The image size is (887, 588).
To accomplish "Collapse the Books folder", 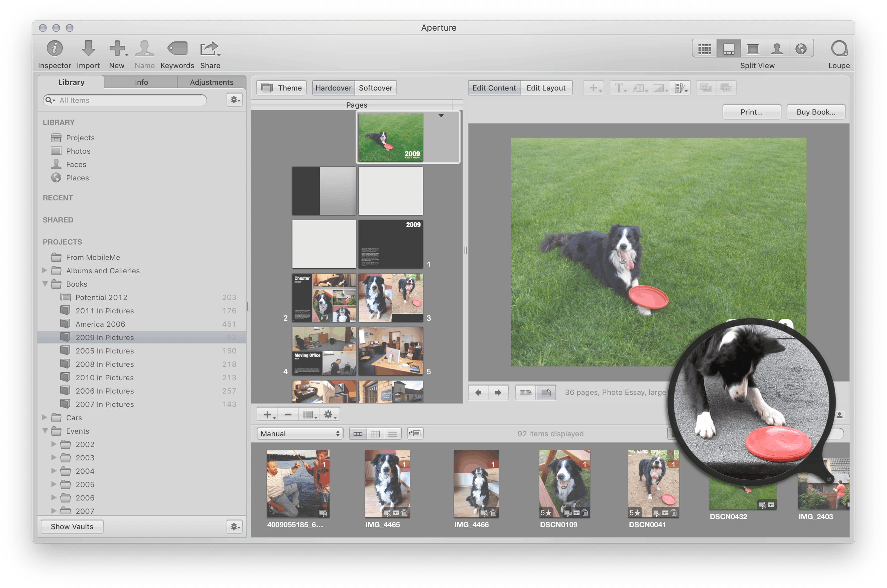I will point(45,284).
